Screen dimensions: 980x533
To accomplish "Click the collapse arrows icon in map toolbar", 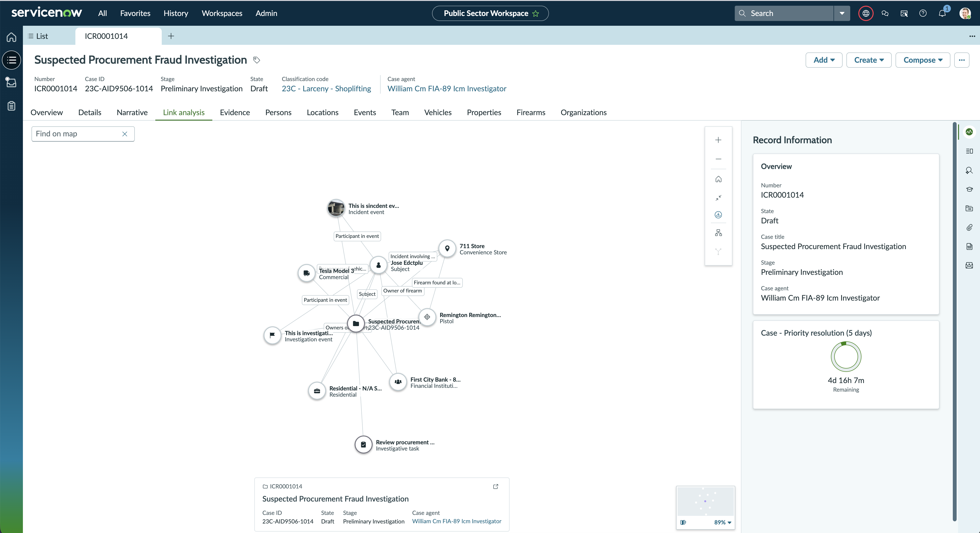I will (718, 198).
